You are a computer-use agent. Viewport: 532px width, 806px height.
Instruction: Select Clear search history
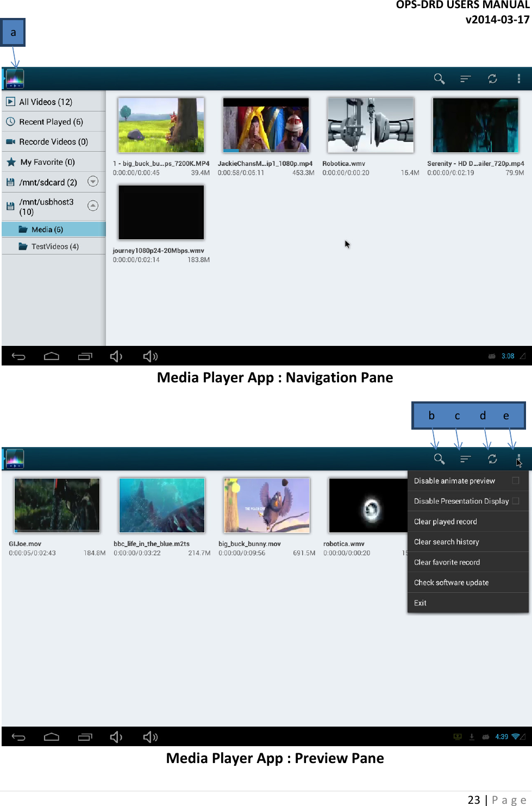click(446, 542)
